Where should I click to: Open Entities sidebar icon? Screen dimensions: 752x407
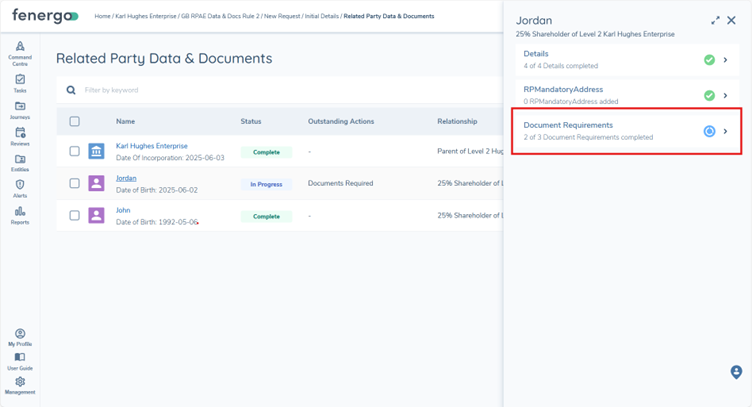click(20, 161)
